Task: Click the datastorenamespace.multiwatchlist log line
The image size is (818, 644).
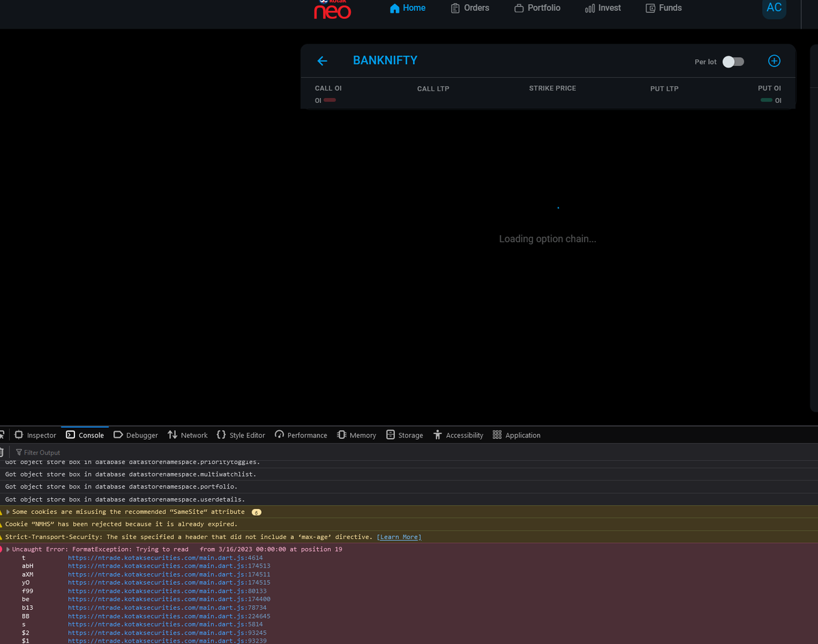Action: [x=130, y=474]
